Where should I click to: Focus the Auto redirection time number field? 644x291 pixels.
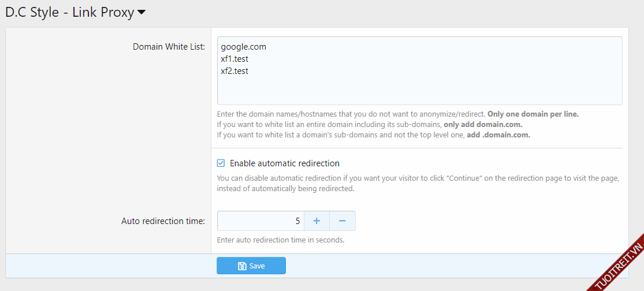pos(260,221)
